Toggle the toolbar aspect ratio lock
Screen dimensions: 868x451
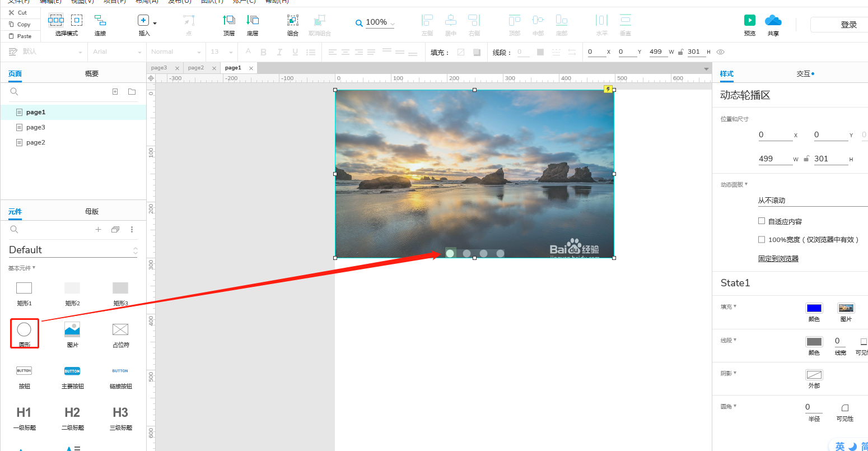point(680,52)
